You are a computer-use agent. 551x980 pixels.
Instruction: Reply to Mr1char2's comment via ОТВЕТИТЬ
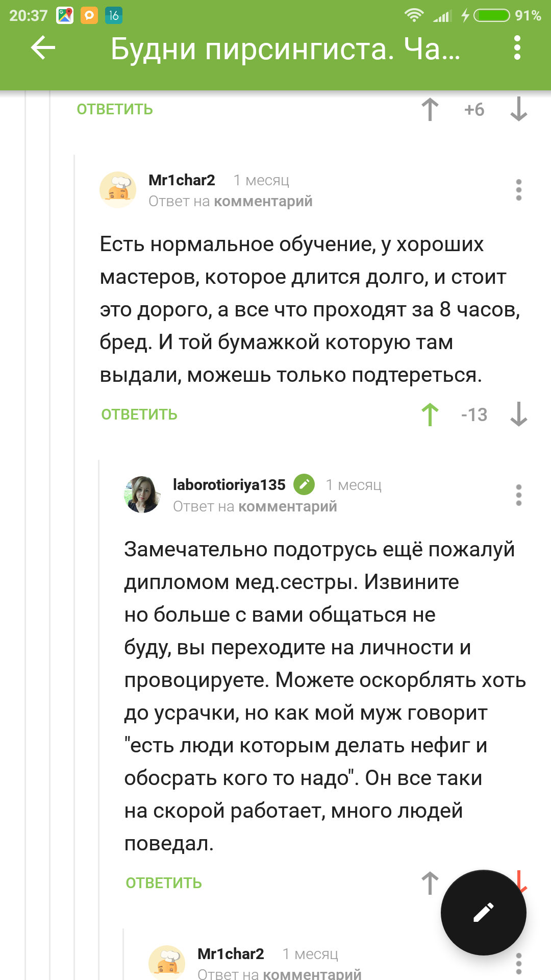[x=139, y=414]
